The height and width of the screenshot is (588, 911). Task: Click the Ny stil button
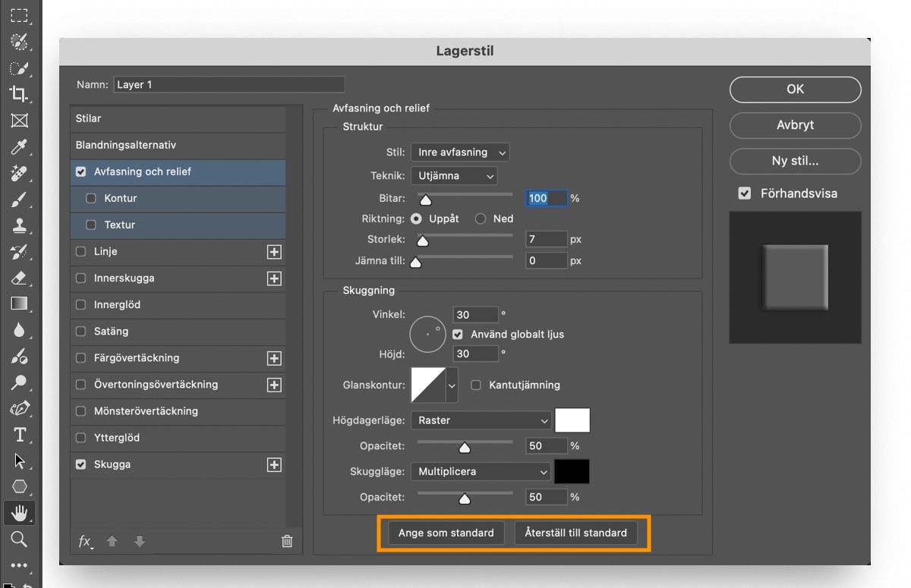point(795,161)
